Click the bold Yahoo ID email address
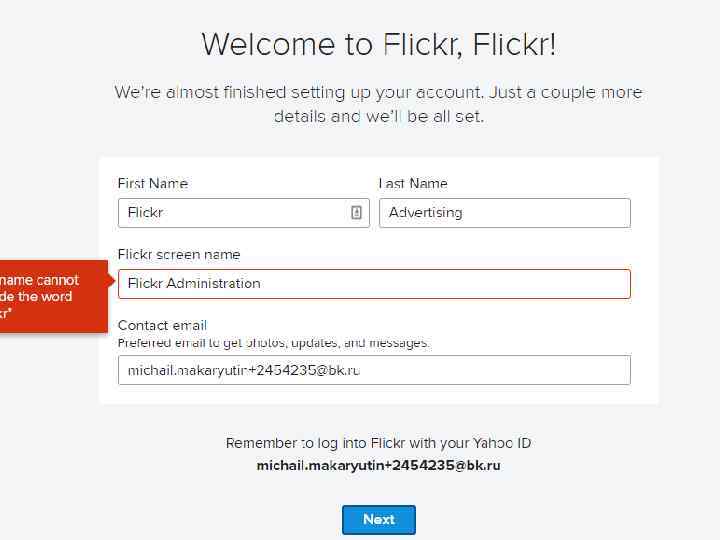Viewport: 720px width, 540px height. click(378, 466)
